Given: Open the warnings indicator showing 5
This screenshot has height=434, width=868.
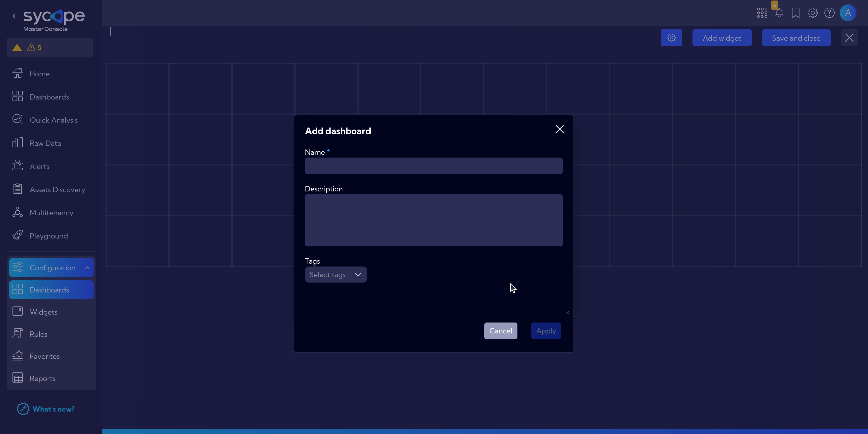Looking at the screenshot, I should click(49, 48).
